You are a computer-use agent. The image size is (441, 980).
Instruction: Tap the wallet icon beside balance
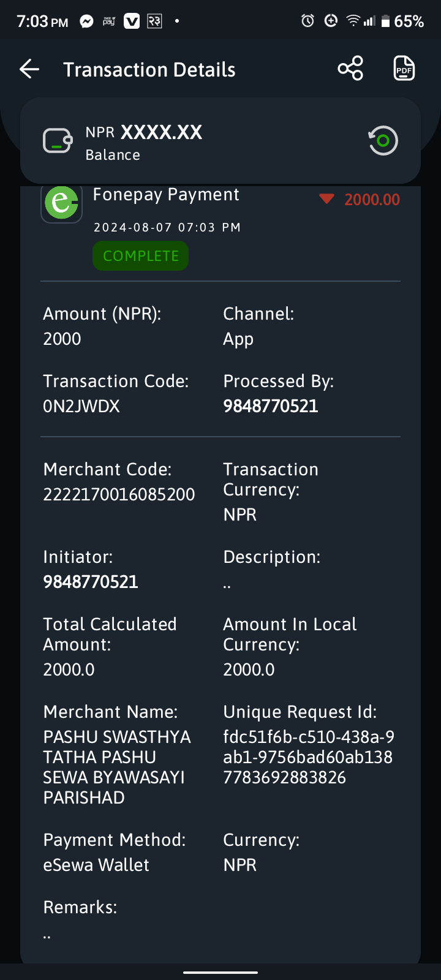[58, 141]
